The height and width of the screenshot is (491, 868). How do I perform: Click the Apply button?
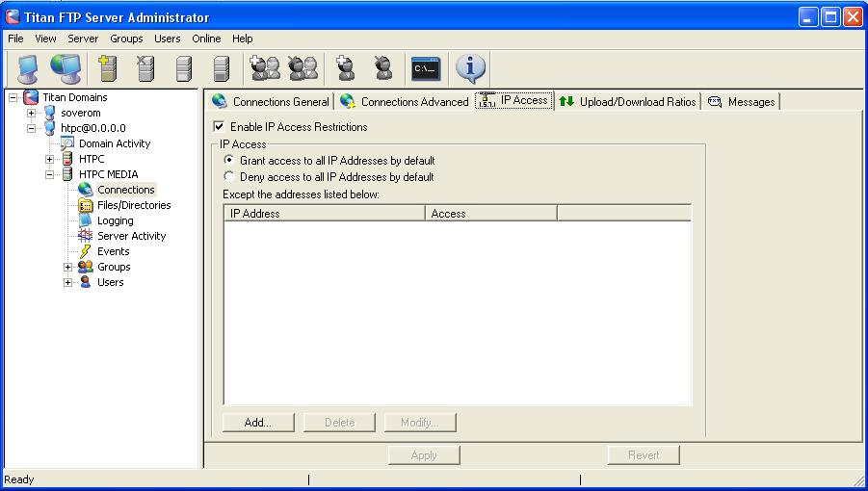point(424,455)
